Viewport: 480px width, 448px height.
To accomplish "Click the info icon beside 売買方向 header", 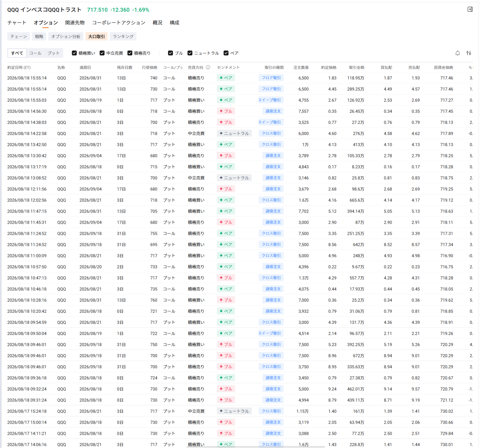I will coord(208,67).
